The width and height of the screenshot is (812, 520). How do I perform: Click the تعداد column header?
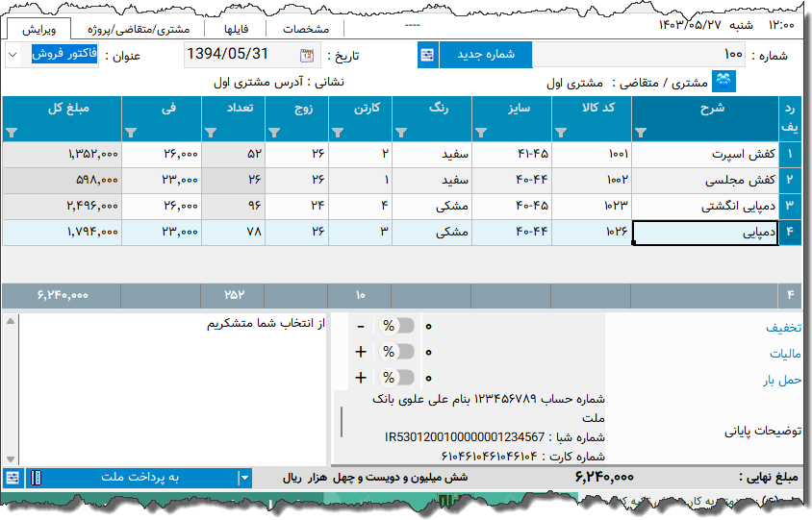coord(233,118)
